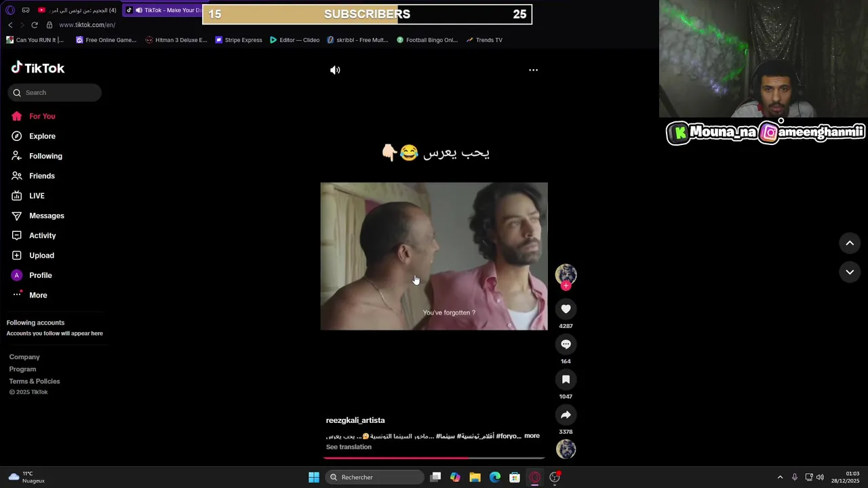The height and width of the screenshot is (488, 868).
Task: Open Free Online Games bookmark
Action: pyautogui.click(x=106, y=40)
